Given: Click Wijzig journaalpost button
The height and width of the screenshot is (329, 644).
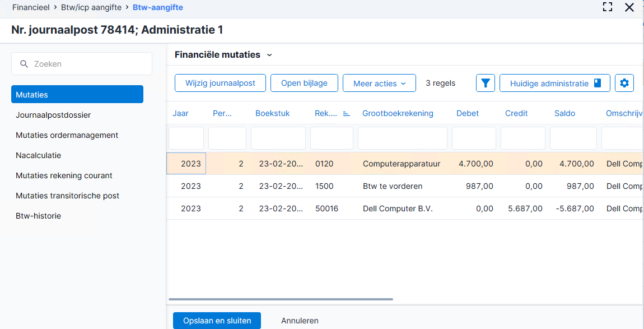Looking at the screenshot, I should point(220,83).
